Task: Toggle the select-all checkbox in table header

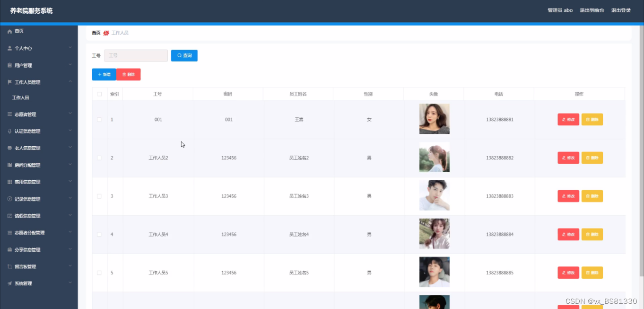Action: click(99, 94)
